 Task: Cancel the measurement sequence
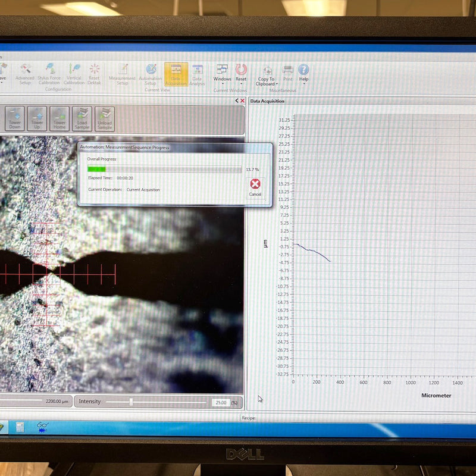coord(255,188)
